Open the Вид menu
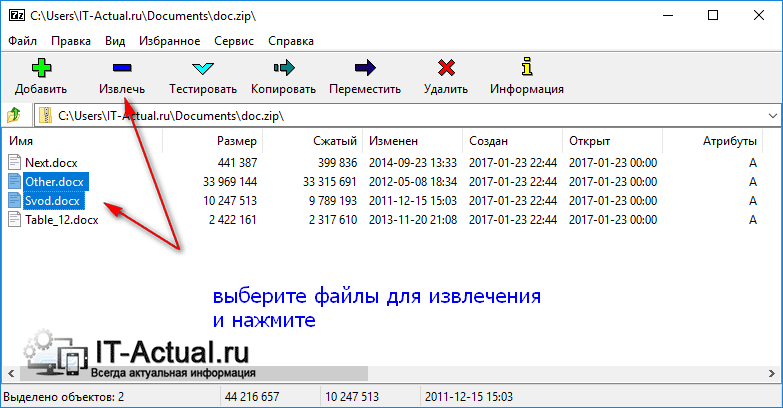The image size is (783, 408). pyautogui.click(x=115, y=41)
